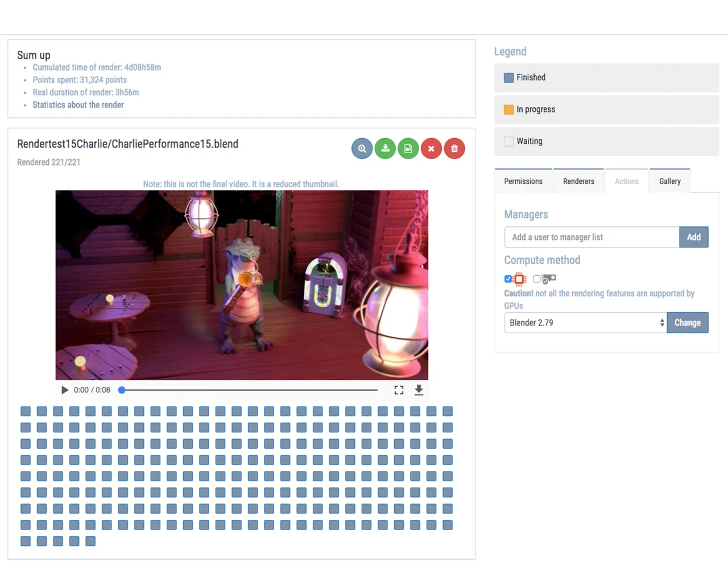Click the Waiting empty legend swatch
The height and width of the screenshot is (579, 728).
pyautogui.click(x=509, y=141)
